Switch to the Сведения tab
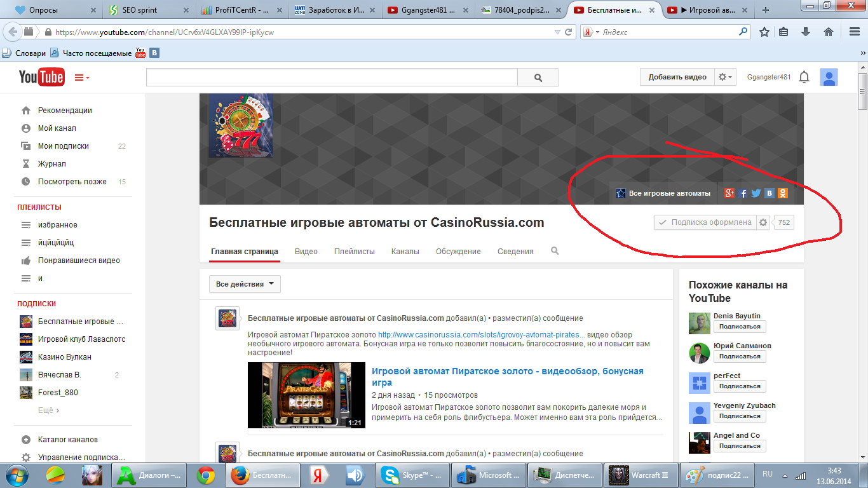Image resolution: width=868 pixels, height=488 pixels. pyautogui.click(x=515, y=251)
